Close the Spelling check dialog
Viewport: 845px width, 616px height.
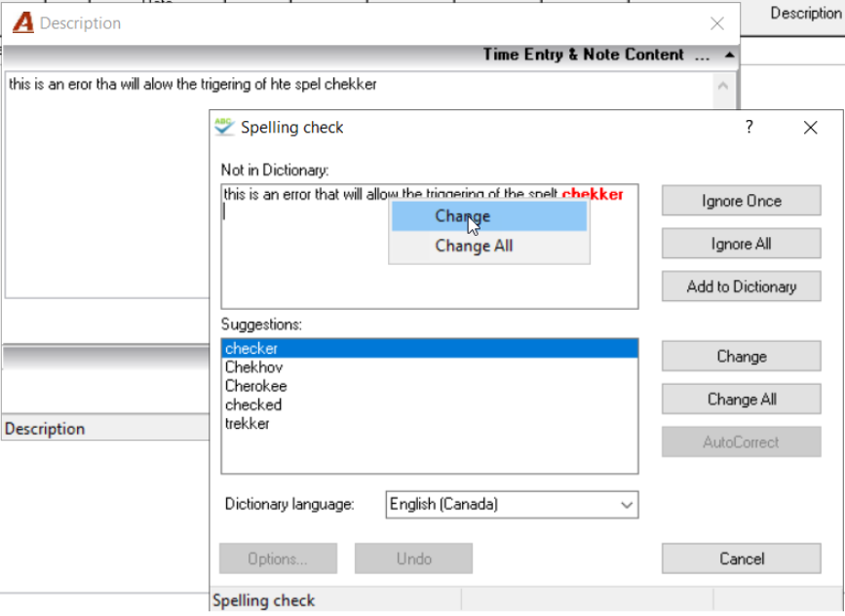pyautogui.click(x=810, y=128)
